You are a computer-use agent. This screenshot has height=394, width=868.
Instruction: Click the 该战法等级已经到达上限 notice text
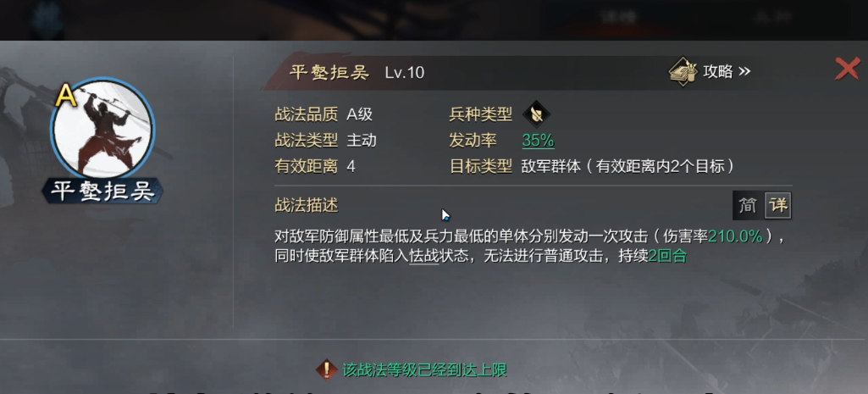[x=424, y=369]
